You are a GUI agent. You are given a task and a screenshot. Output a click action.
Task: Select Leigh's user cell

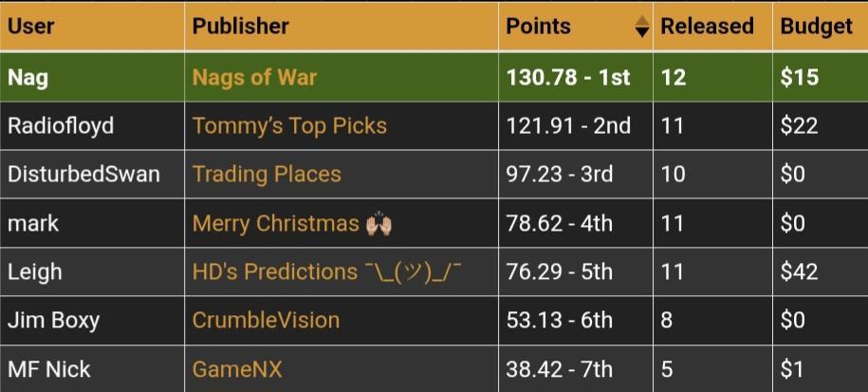coord(34,271)
